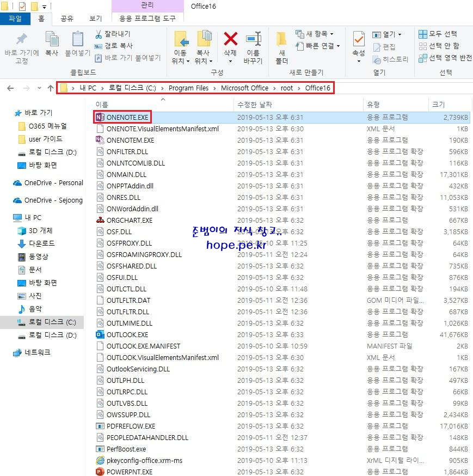Open O365 메뉴얼 folder in sidebar
473x476 pixels.
pyautogui.click(x=48, y=126)
